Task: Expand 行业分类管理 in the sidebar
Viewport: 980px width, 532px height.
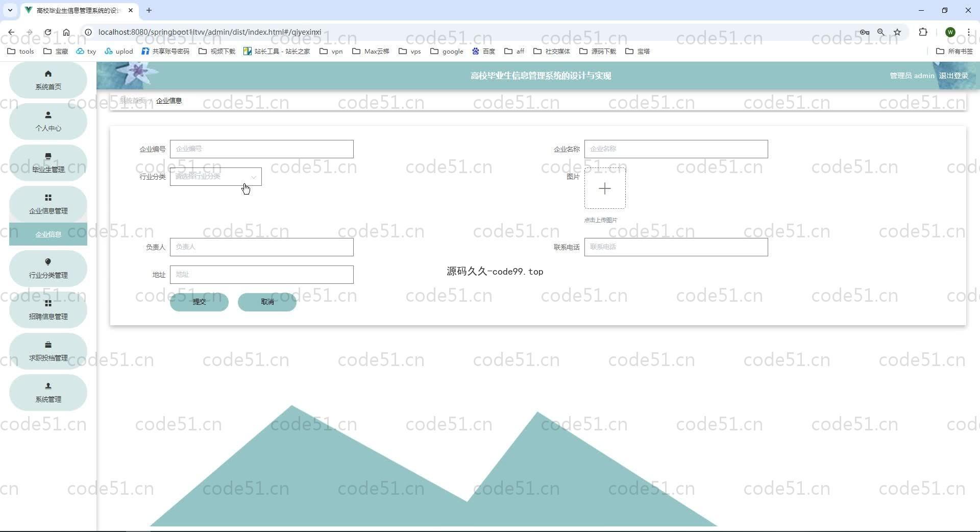Action: (x=48, y=269)
